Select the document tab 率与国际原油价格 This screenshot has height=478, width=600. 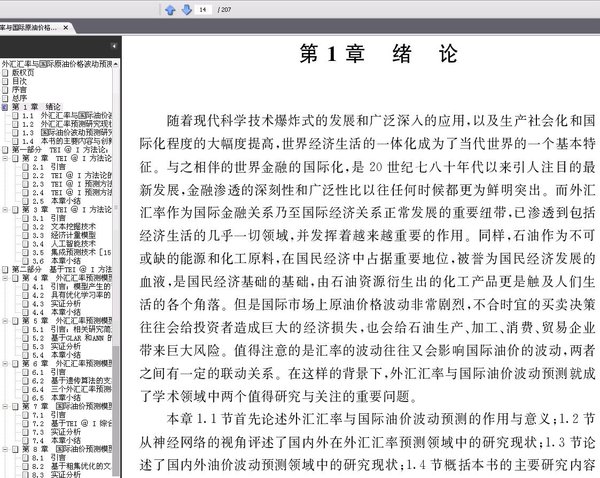tap(29, 28)
